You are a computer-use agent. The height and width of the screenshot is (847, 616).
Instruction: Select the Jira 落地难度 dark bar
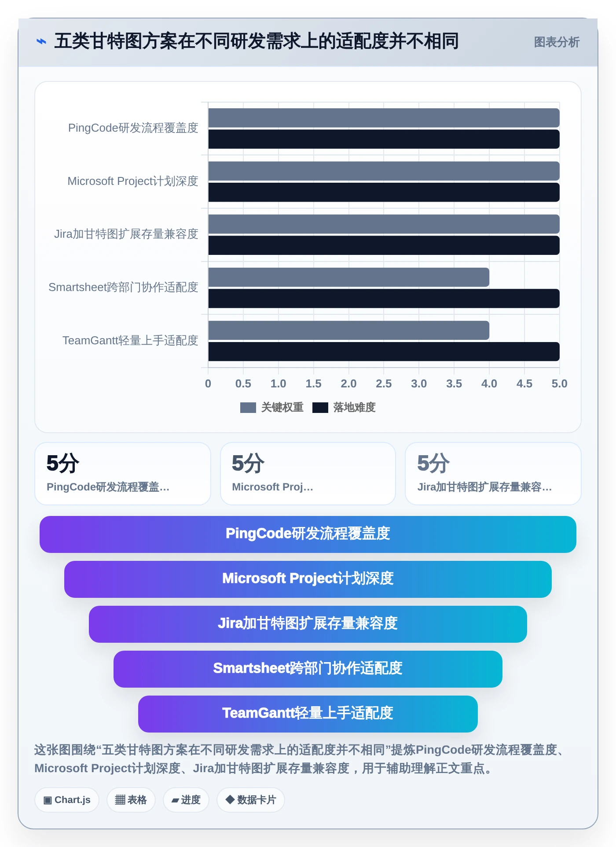[384, 245]
